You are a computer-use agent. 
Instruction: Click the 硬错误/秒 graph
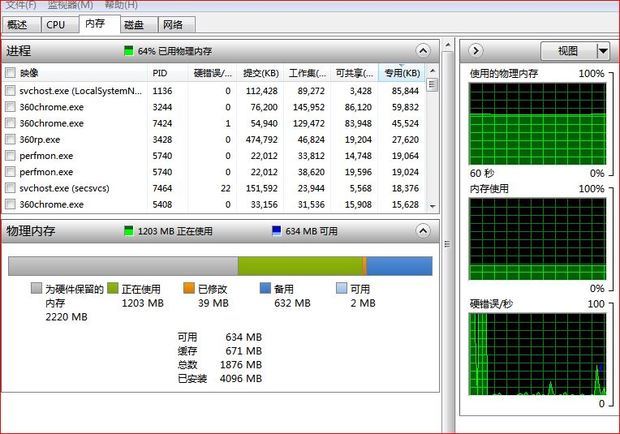coord(537,354)
